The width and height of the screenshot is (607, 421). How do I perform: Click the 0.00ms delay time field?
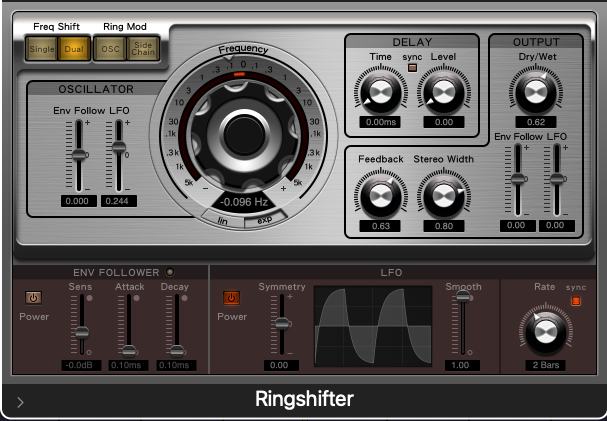(x=380, y=122)
